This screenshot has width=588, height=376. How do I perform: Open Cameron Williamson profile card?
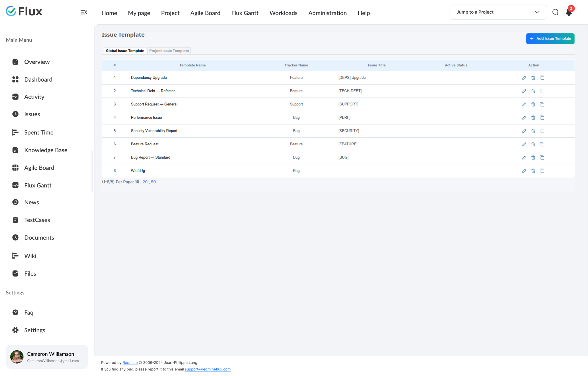point(47,357)
